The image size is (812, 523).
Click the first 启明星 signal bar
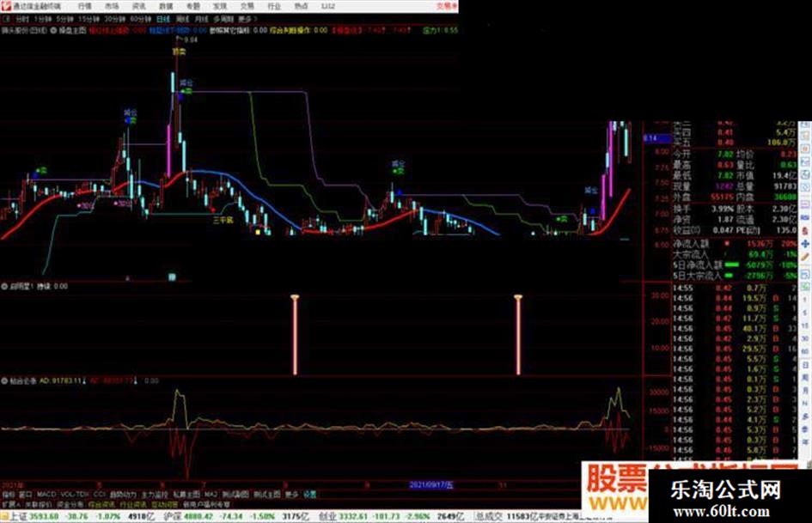click(295, 335)
